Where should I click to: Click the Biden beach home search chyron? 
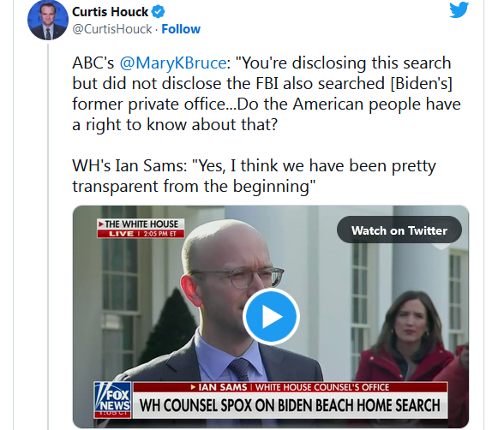pyautogui.click(x=290, y=405)
